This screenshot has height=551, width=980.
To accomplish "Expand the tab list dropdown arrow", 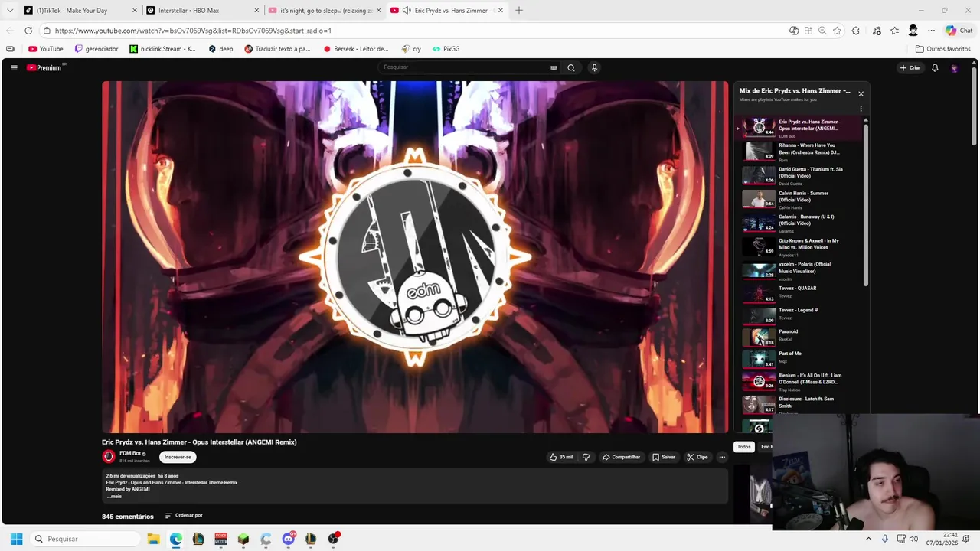I will click(x=9, y=11).
